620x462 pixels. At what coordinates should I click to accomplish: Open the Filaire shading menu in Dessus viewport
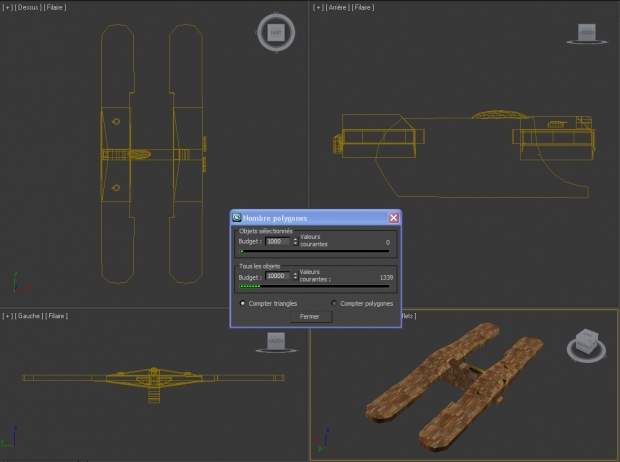pyautogui.click(x=54, y=7)
